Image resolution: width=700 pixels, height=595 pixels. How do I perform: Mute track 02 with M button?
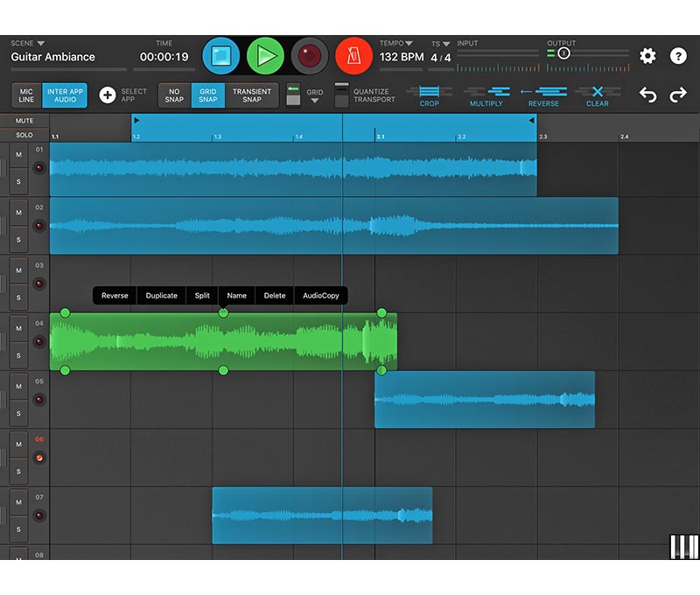(18, 213)
